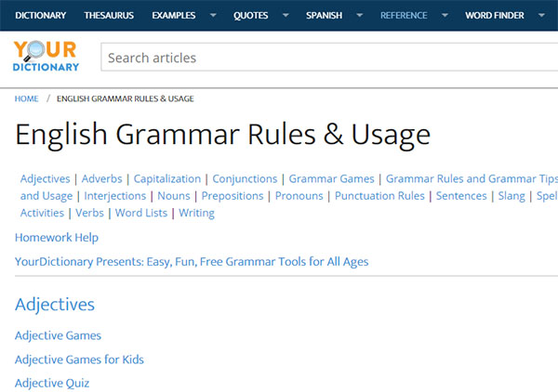Open the Homework Help link
This screenshot has width=558, height=392.
(56, 238)
